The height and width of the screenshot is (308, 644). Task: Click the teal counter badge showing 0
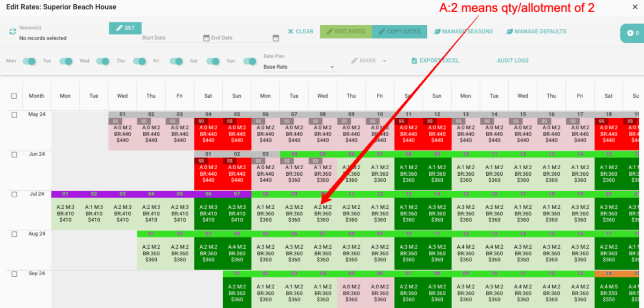(633, 33)
